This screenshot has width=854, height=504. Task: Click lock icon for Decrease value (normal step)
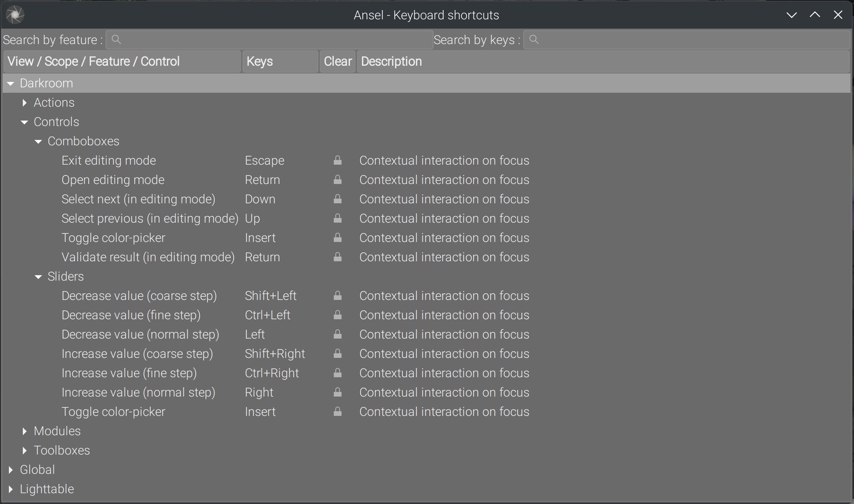(x=338, y=334)
